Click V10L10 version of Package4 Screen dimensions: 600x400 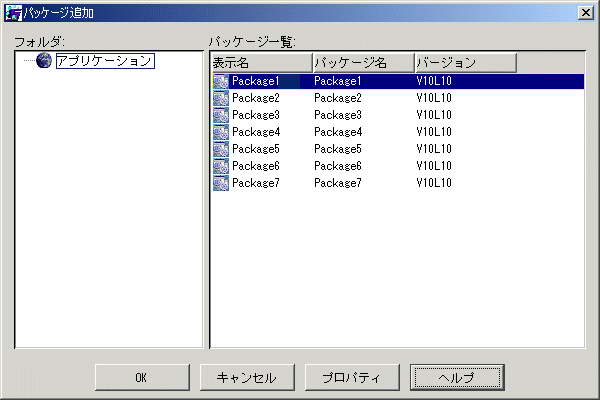pyautogui.click(x=434, y=132)
